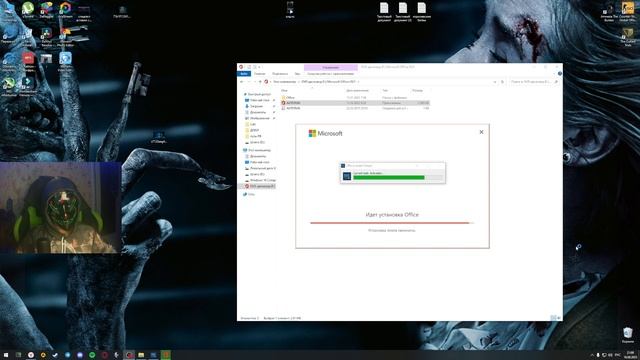
Task: Open the DaVinci Resolve desktop shortcut
Action: tap(47, 36)
